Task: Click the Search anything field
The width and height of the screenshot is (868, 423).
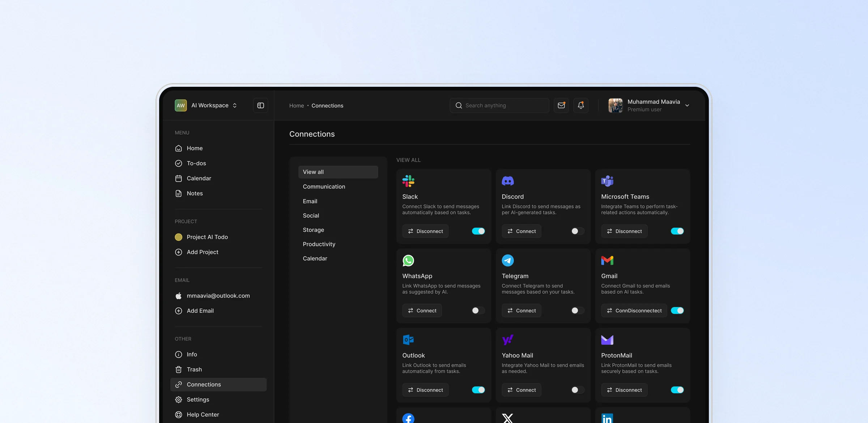Action: click(x=499, y=106)
